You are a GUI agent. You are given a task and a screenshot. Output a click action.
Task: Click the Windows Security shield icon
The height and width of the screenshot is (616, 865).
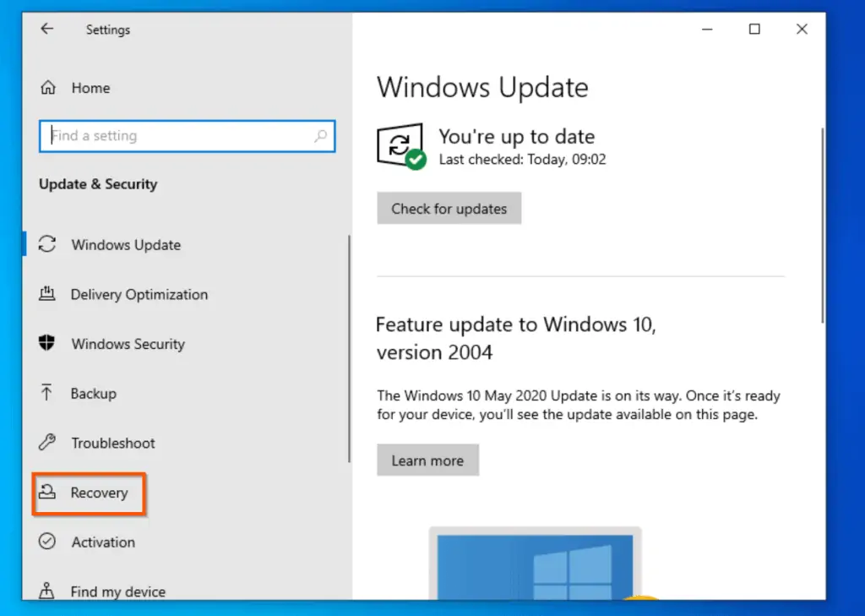48,344
